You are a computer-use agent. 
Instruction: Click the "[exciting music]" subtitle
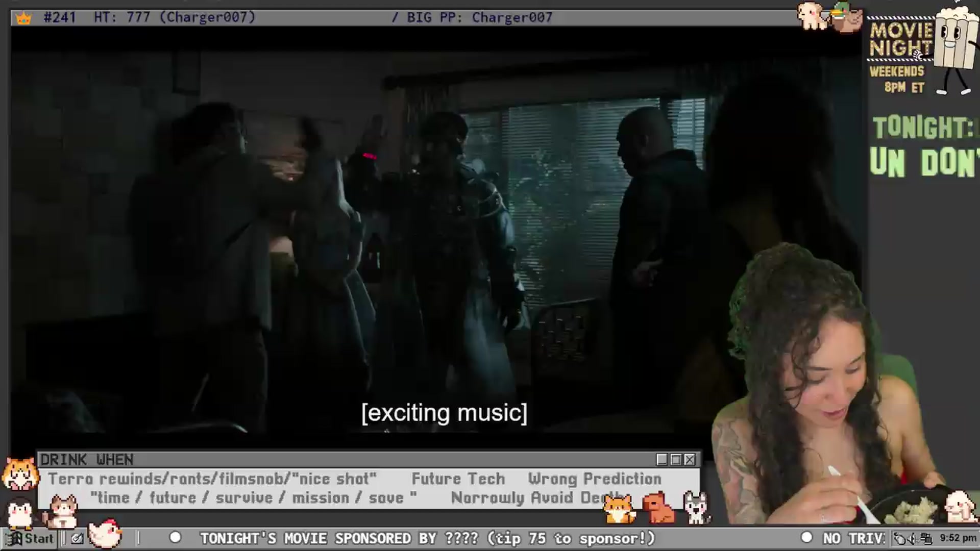(x=444, y=413)
